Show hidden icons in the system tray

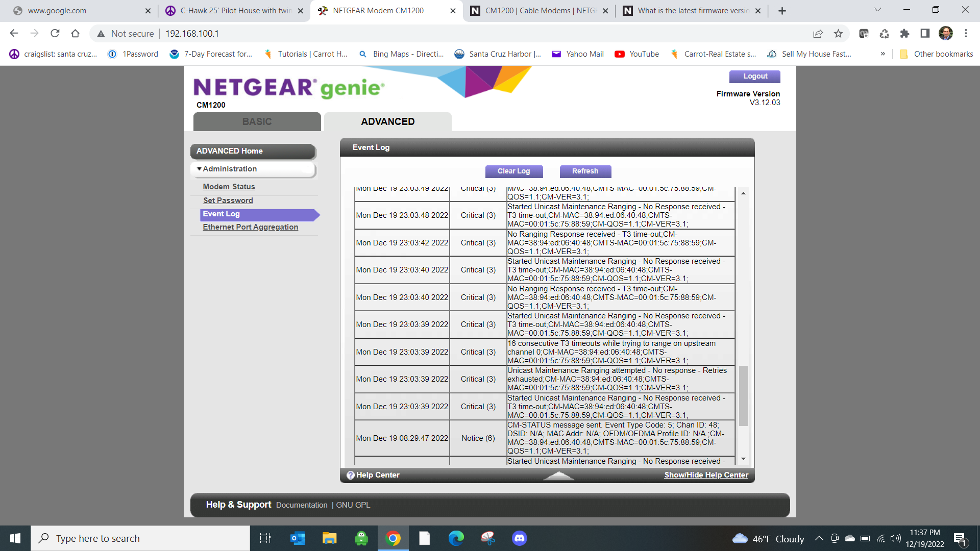(819, 538)
